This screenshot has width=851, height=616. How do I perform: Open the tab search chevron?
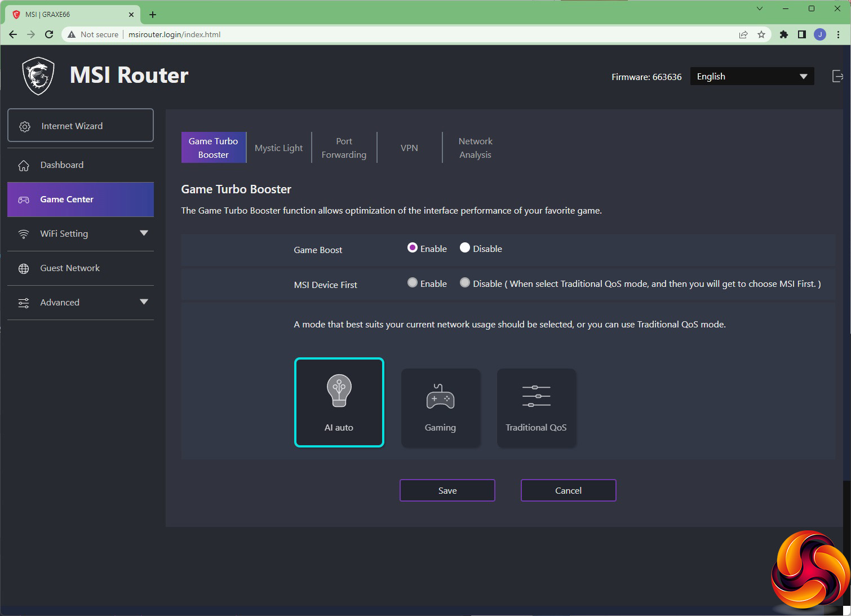[x=760, y=8]
